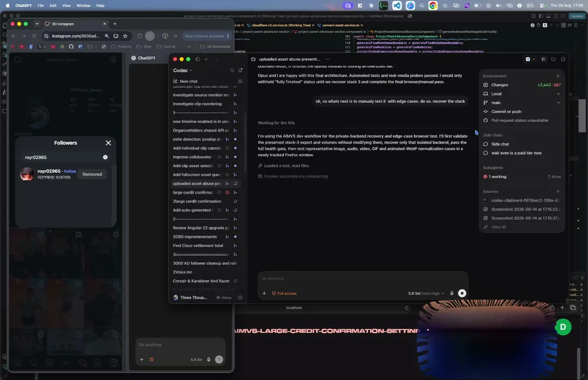Click the Codex sidebar toggle icon
Screen dimensions: 588x380
[197, 59]
